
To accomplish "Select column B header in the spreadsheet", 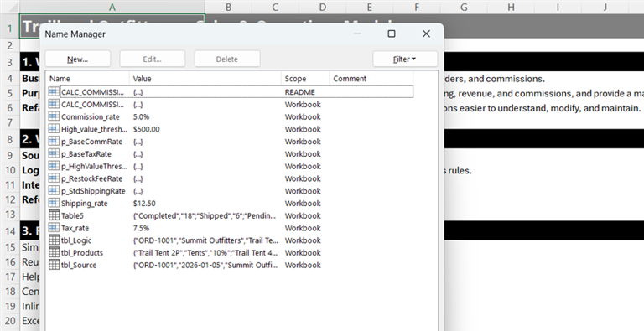I will [228, 7].
